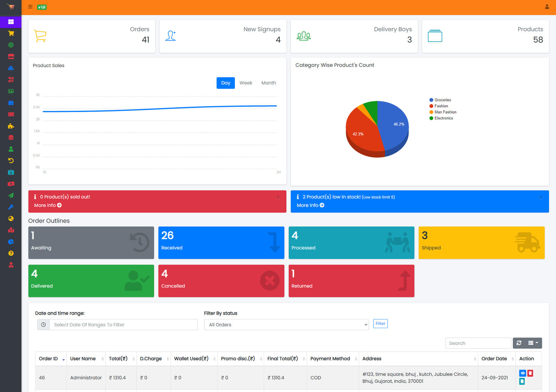Open the red storefront sidebar icon
This screenshot has height=392, width=556.
11,57
